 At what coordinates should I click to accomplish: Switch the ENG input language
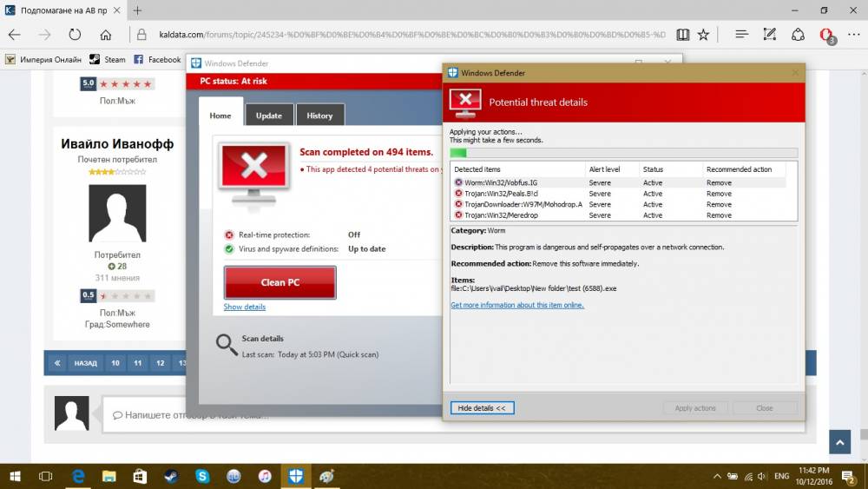[782, 476]
